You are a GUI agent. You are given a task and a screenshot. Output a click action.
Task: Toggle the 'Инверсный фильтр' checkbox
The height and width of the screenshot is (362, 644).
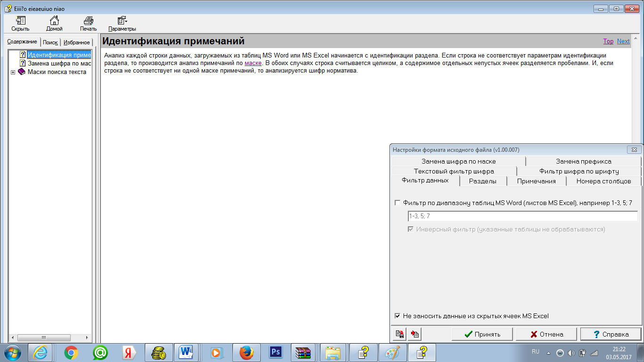pyautogui.click(x=411, y=229)
